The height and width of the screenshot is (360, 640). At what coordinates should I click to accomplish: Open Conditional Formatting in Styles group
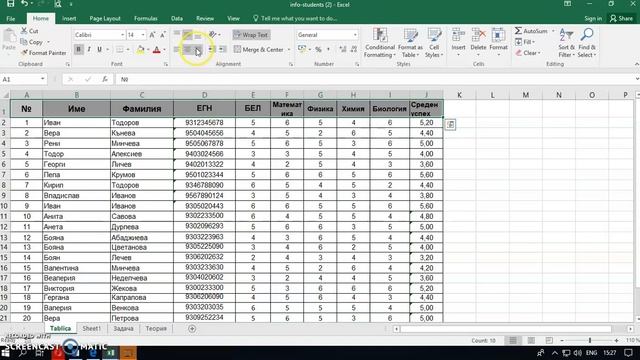(x=380, y=43)
